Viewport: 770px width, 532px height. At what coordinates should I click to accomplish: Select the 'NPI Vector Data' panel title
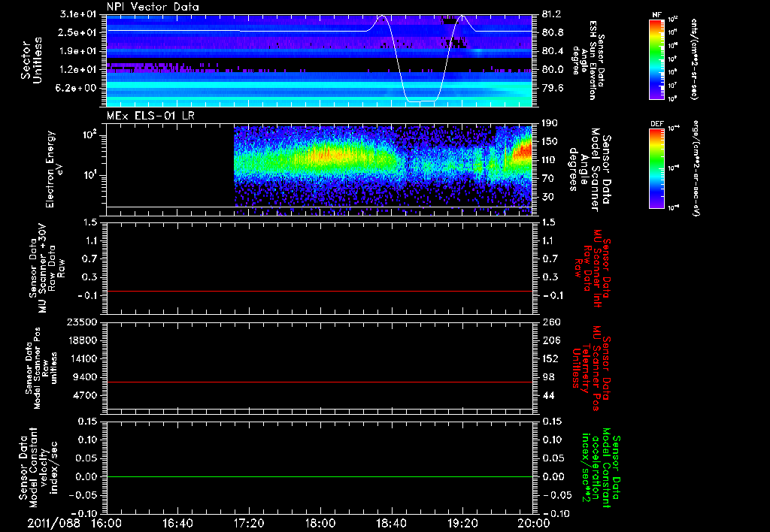coord(153,7)
